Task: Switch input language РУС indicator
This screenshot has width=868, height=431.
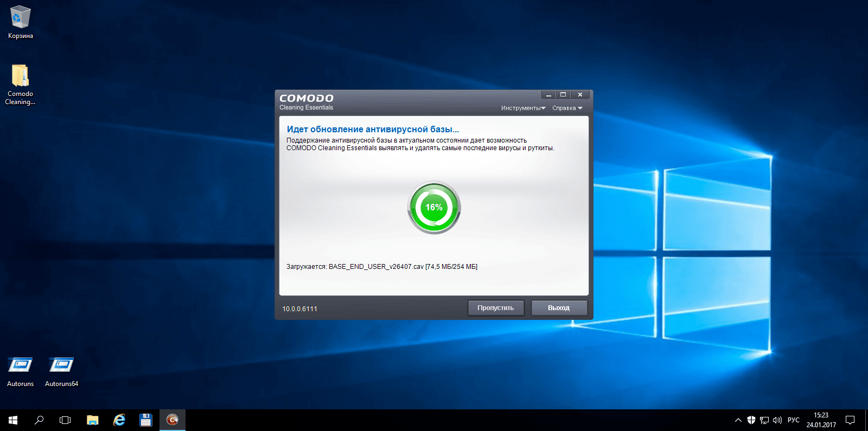Action: 794,420
